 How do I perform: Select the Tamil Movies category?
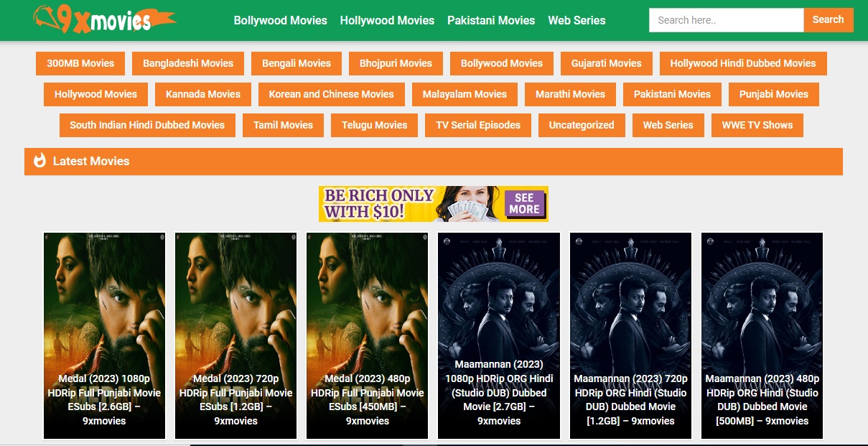(x=283, y=125)
